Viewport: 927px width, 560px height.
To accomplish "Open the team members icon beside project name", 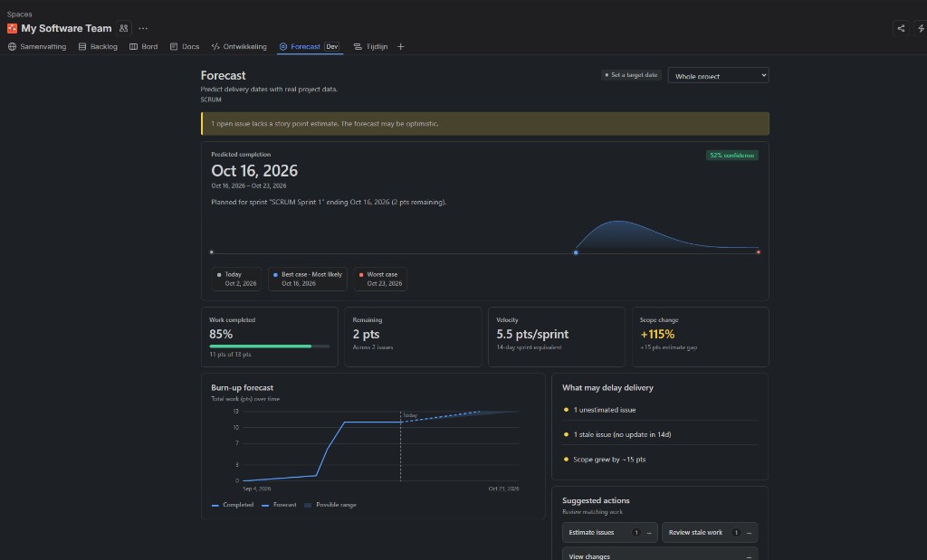I will coord(123,28).
